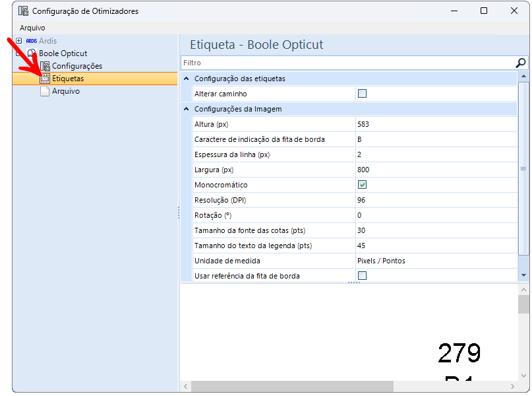This screenshot has height=396, width=532.
Task: Close the Configuração de Otimizadores window
Action: [514, 11]
